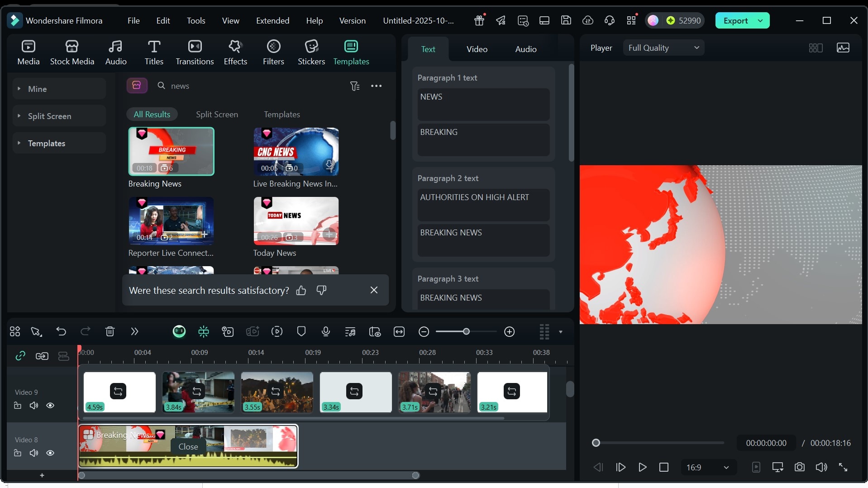Mute the Video 8 track

pyautogui.click(x=34, y=453)
